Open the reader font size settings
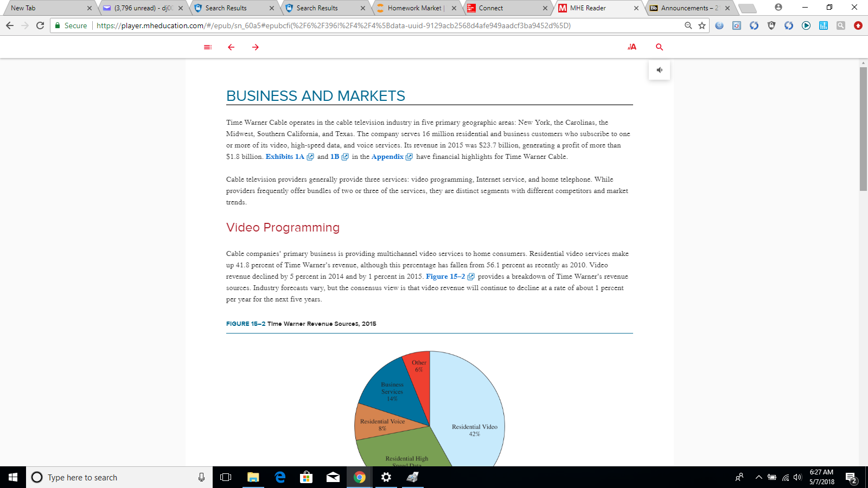 coord(632,47)
